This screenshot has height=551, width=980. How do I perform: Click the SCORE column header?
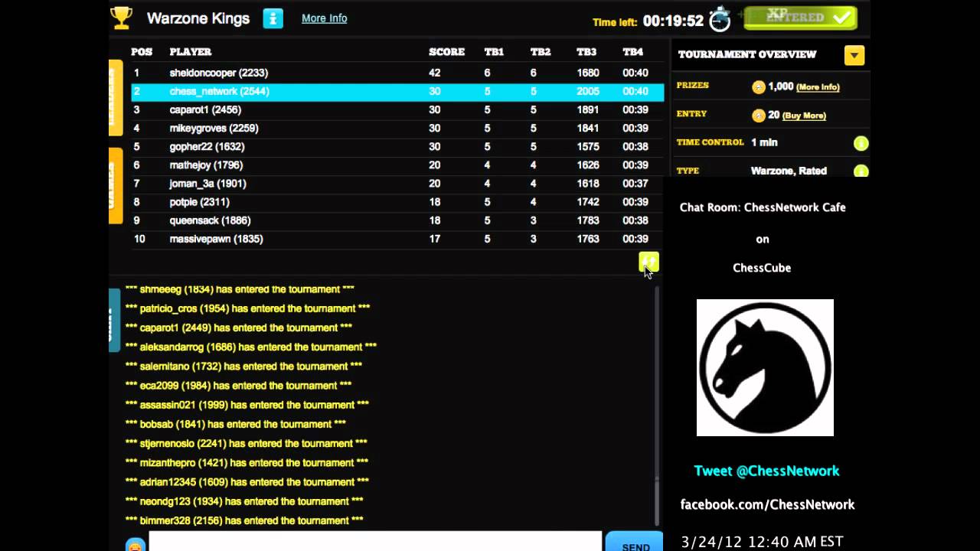(446, 52)
